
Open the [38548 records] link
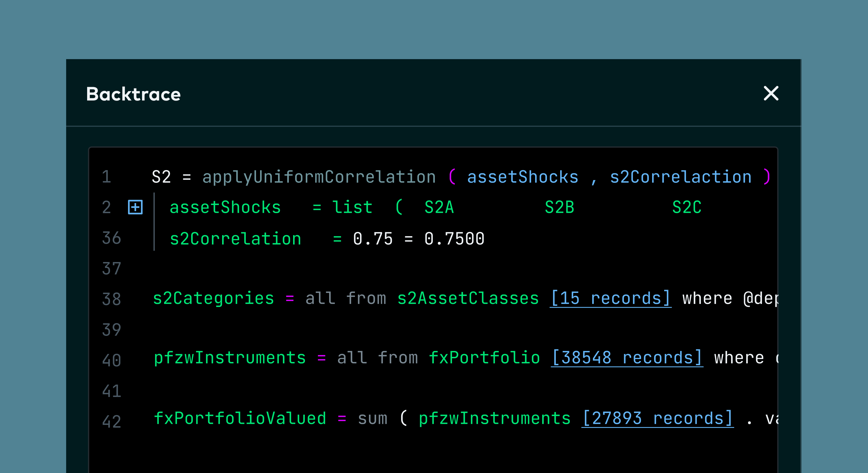pyautogui.click(x=627, y=357)
